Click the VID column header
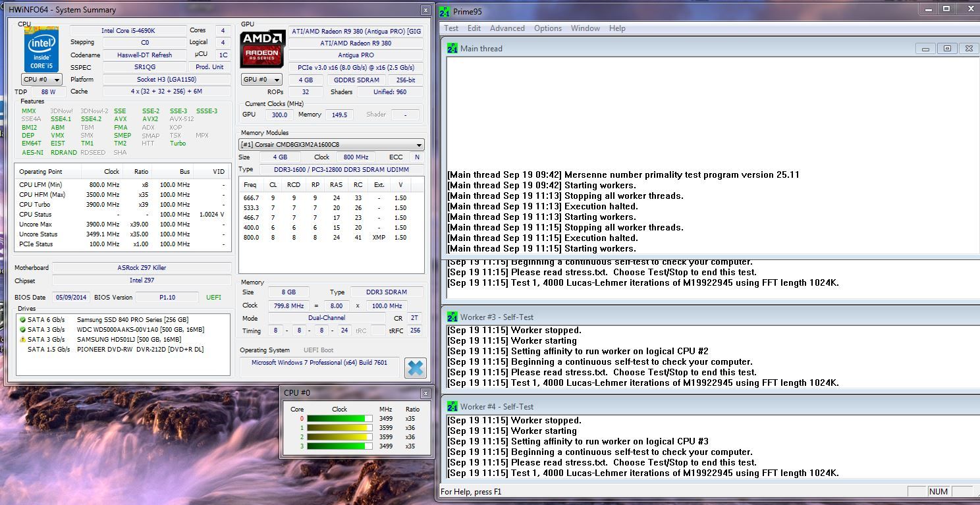The width and height of the screenshot is (980, 505). [211, 171]
